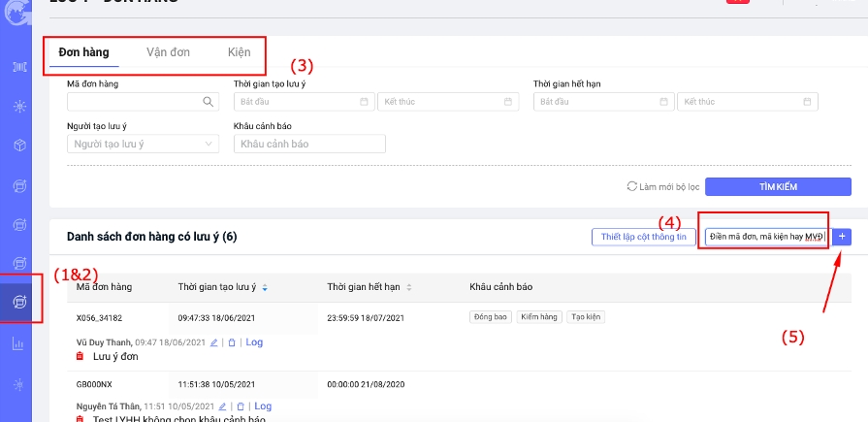Image resolution: width=868 pixels, height=422 pixels.
Task: Switch to the Vận đơn tab
Action: [168, 52]
